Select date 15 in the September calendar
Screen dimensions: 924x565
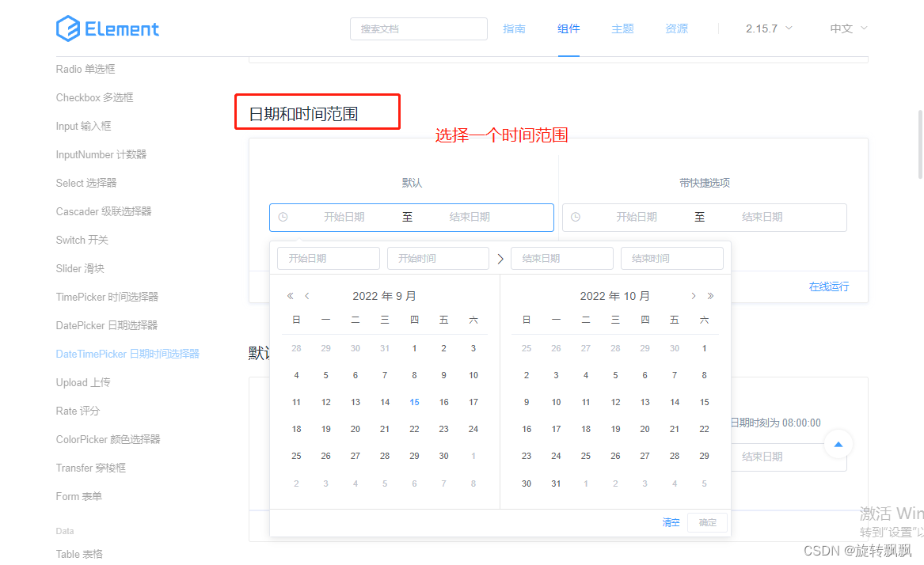(x=414, y=402)
